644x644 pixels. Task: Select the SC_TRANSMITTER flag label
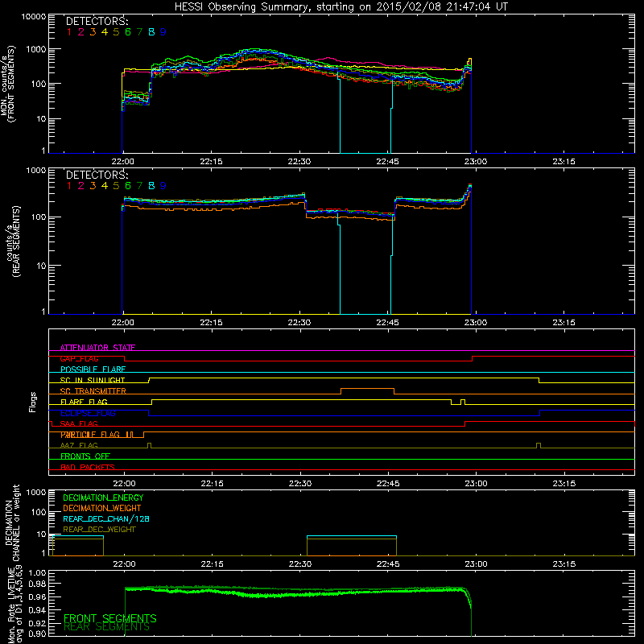click(93, 391)
